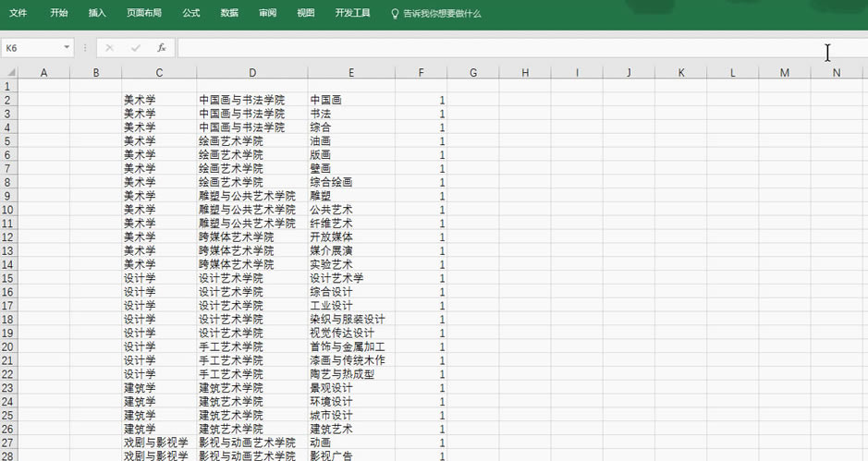This screenshot has width=868, height=461.
Task: Click the Select All corner triangle
Action: pyautogui.click(x=9, y=72)
